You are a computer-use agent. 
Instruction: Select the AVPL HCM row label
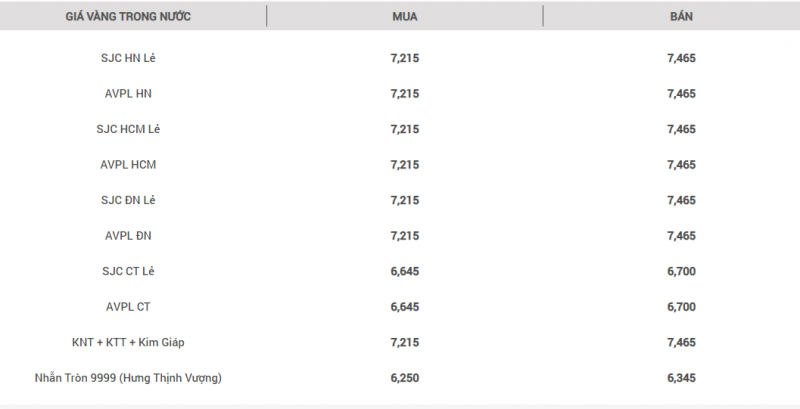[x=128, y=165]
